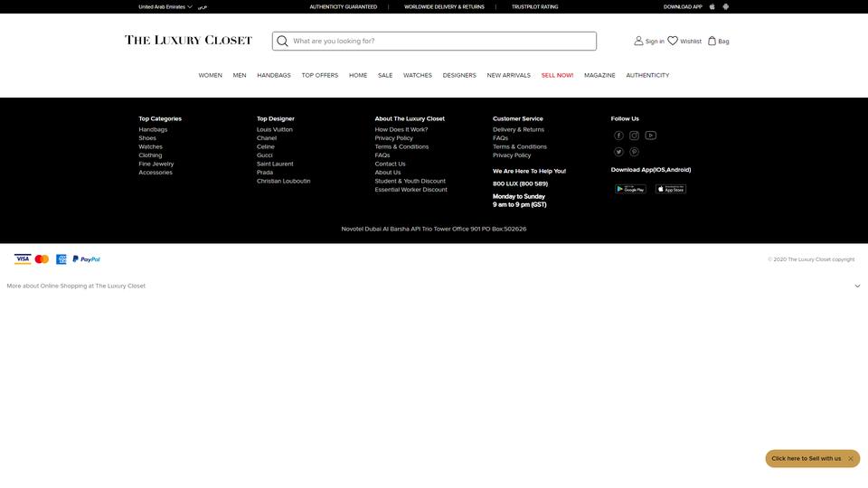The width and height of the screenshot is (868, 488).
Task: Visit the Facebook page icon
Action: 618,136
